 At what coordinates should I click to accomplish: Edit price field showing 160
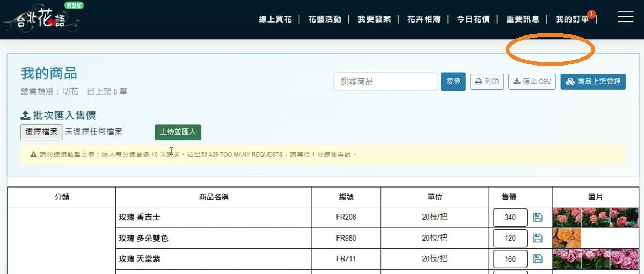click(x=510, y=258)
